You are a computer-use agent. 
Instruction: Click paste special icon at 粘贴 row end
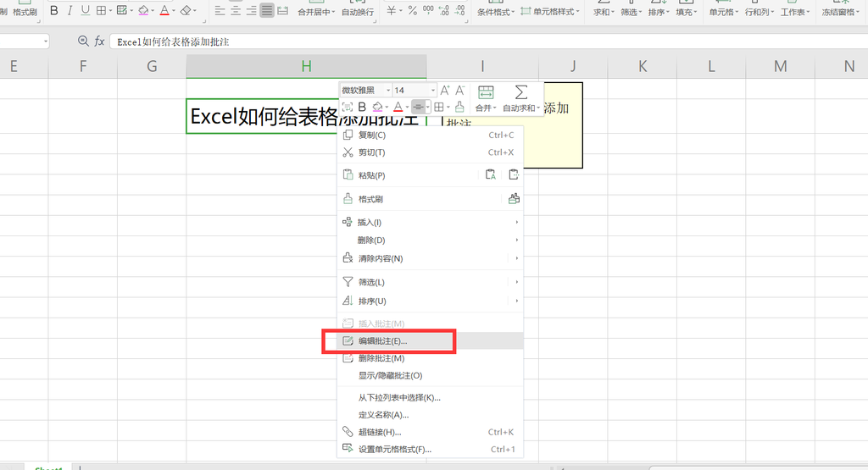point(513,174)
